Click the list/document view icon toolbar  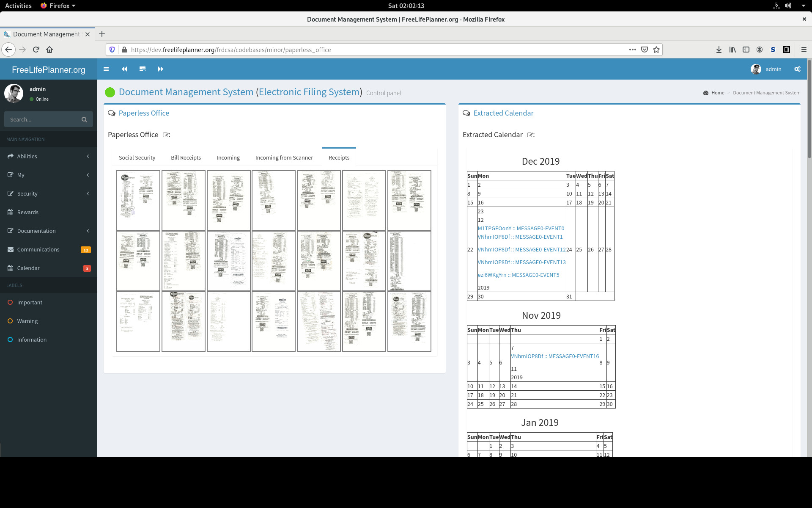click(x=143, y=69)
